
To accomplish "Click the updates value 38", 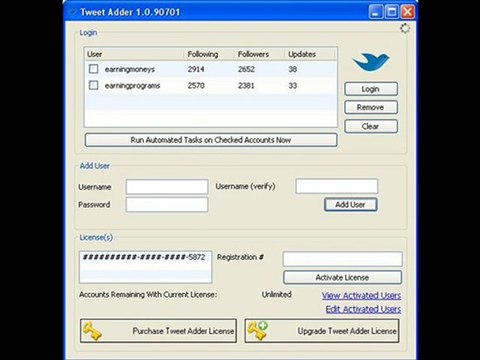I will point(293,69).
